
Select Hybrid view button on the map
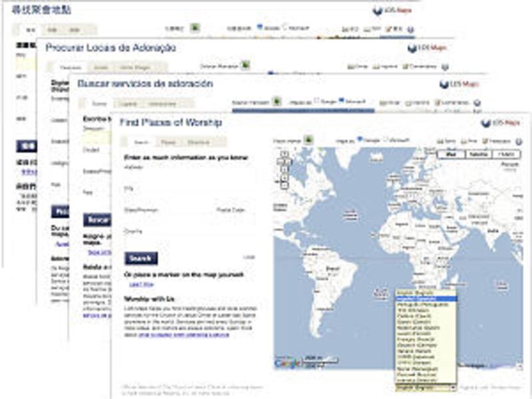click(x=506, y=154)
